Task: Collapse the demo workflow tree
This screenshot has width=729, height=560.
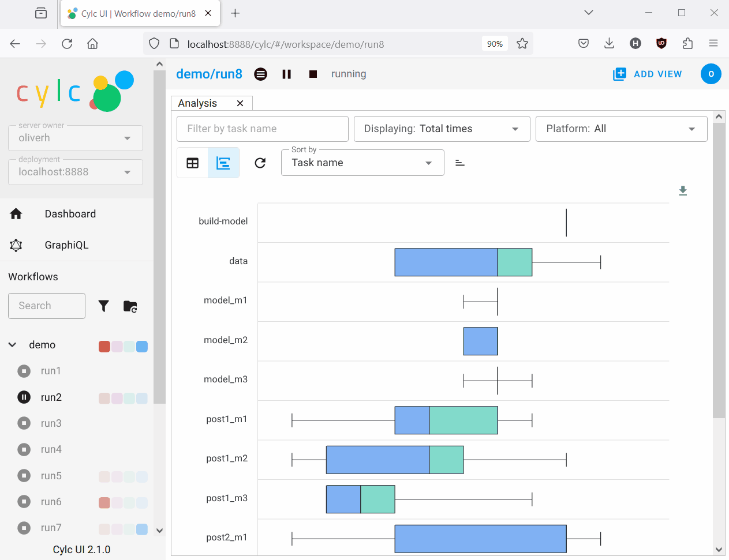Action: [12, 345]
